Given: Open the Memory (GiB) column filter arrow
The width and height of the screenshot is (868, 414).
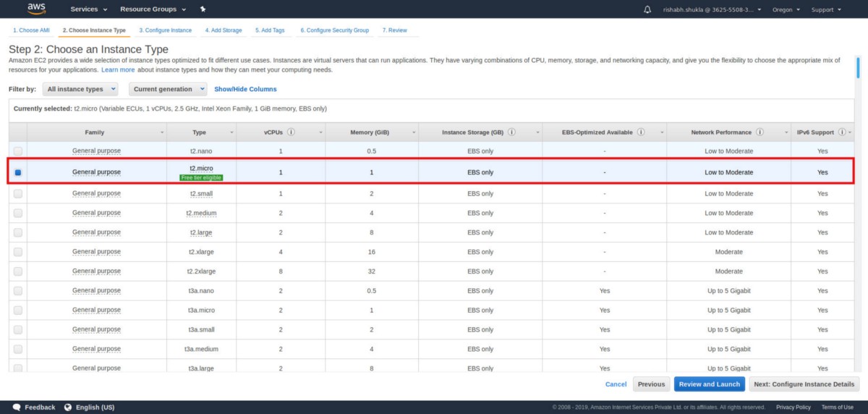Looking at the screenshot, I should tap(414, 132).
